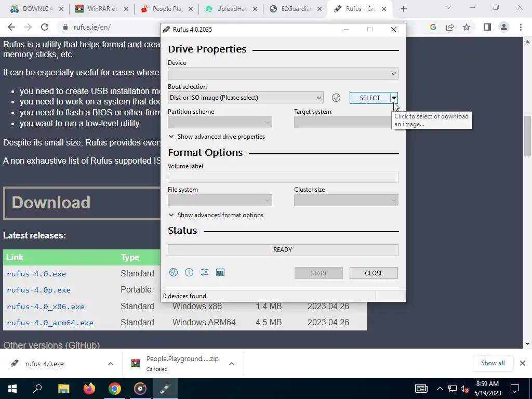
Task: Click the CLOSE button in Rufus
Action: 374,273
